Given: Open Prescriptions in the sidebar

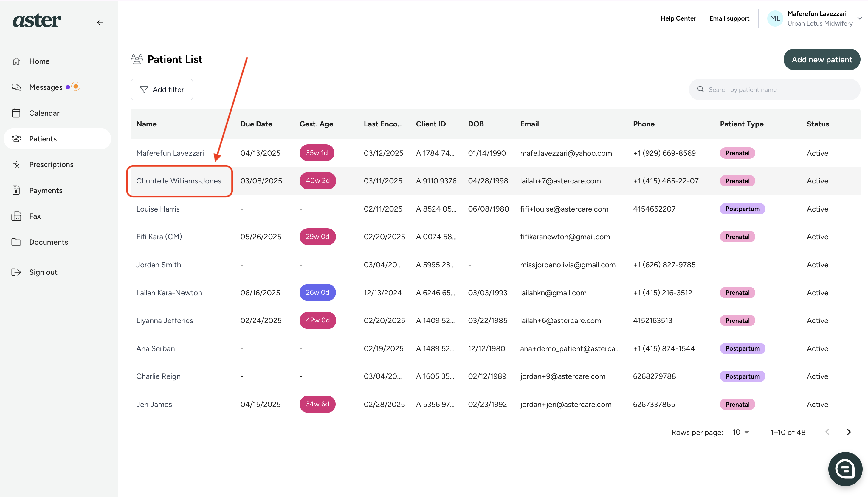Looking at the screenshot, I should pyautogui.click(x=57, y=165).
